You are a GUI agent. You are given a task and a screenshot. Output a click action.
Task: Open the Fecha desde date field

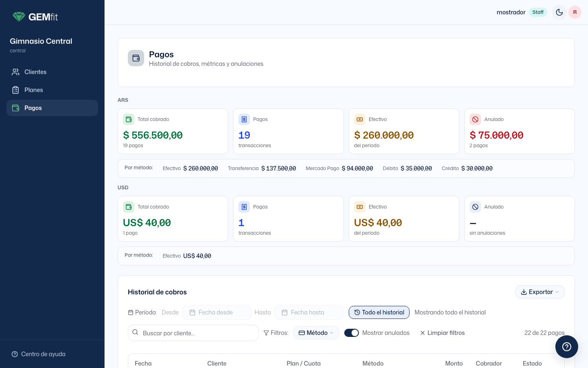click(217, 312)
